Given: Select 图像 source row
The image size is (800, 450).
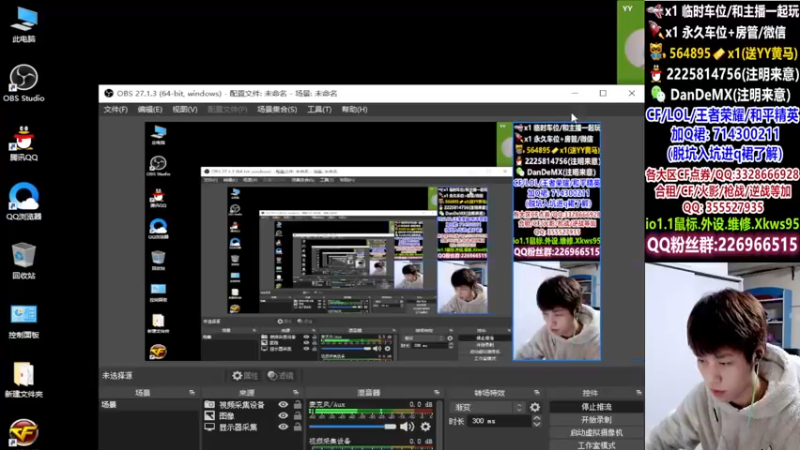Looking at the screenshot, I should pyautogui.click(x=253, y=416).
